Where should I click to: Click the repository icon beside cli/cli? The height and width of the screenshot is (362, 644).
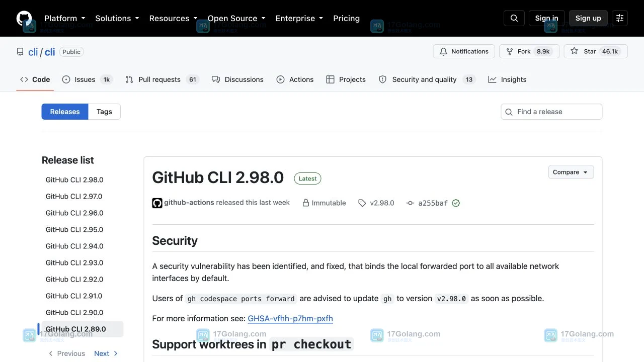[x=20, y=52]
